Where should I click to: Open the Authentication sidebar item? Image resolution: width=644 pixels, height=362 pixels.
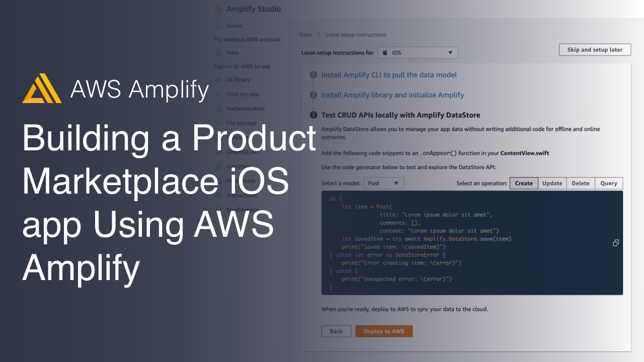click(245, 109)
